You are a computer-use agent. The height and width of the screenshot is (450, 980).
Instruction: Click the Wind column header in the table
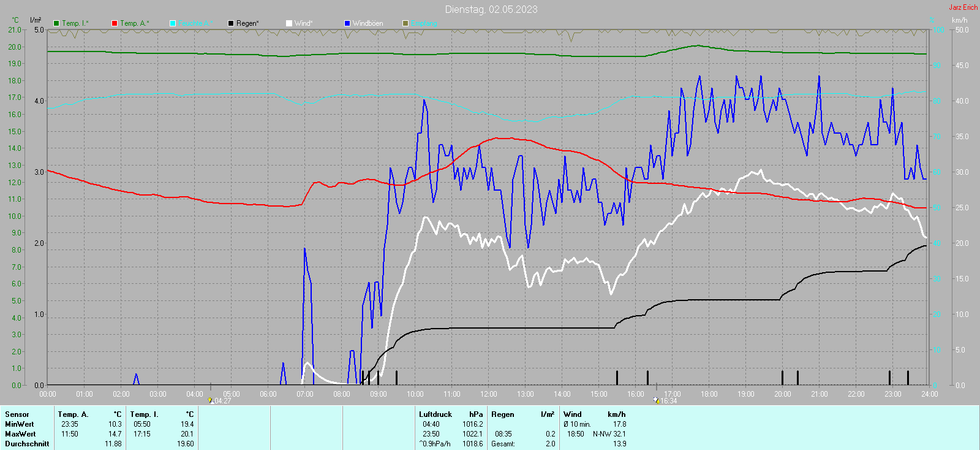click(x=573, y=414)
